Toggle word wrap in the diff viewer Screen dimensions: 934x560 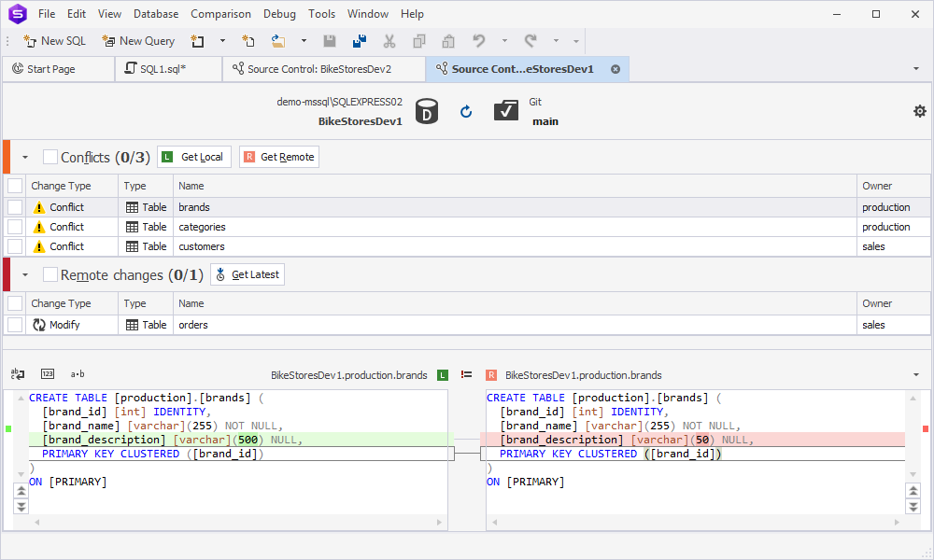click(18, 373)
